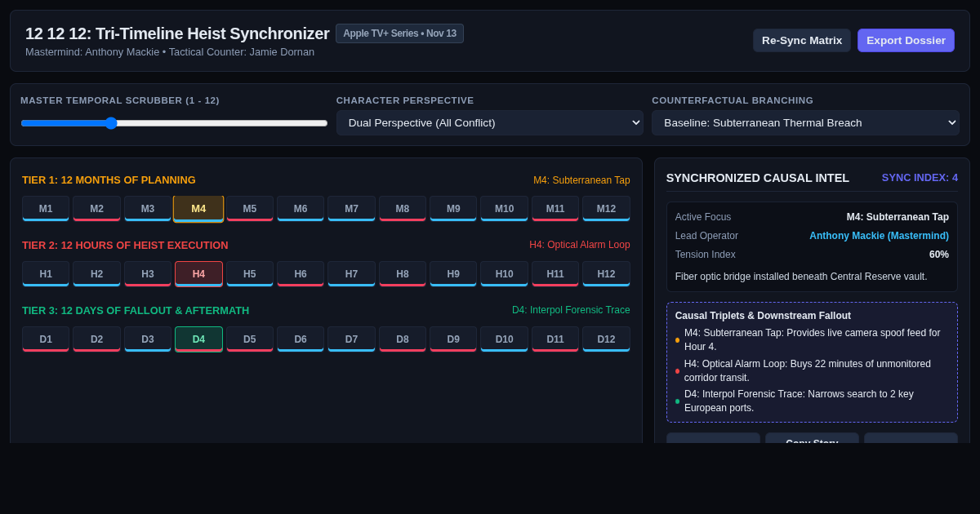Choose heist hour H7
980x514 pixels.
click(351, 274)
